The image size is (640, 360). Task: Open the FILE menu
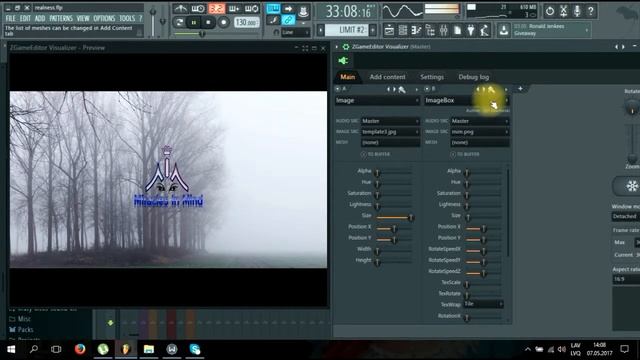11,18
